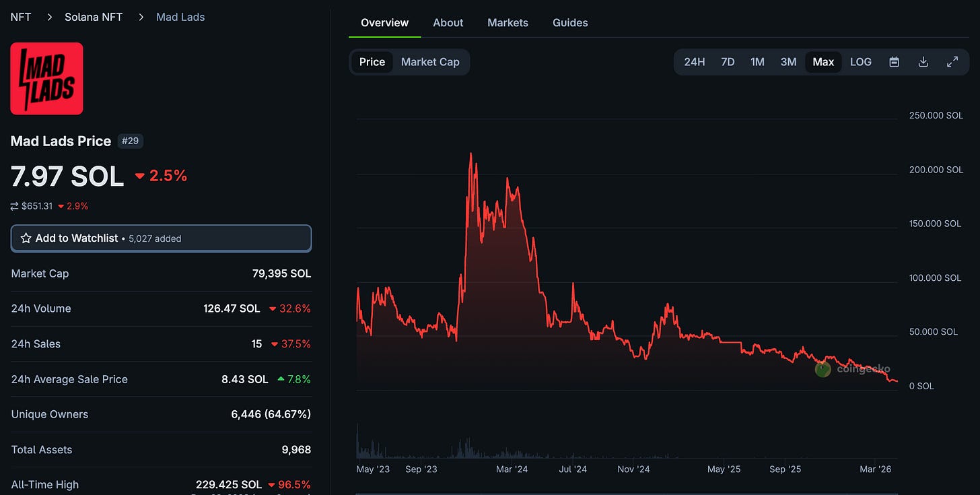Navigate to Solana NFT breadcrumb
Screen dimensions: 980x495
pos(94,17)
